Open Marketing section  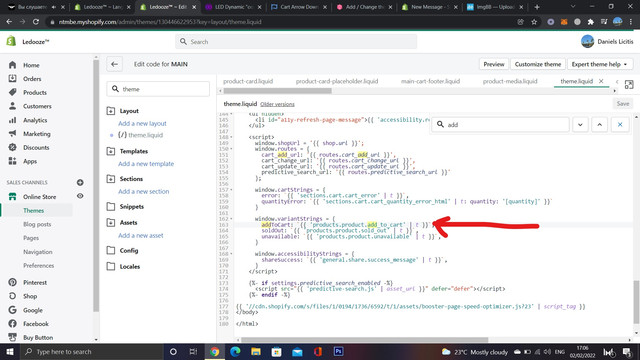(37, 134)
